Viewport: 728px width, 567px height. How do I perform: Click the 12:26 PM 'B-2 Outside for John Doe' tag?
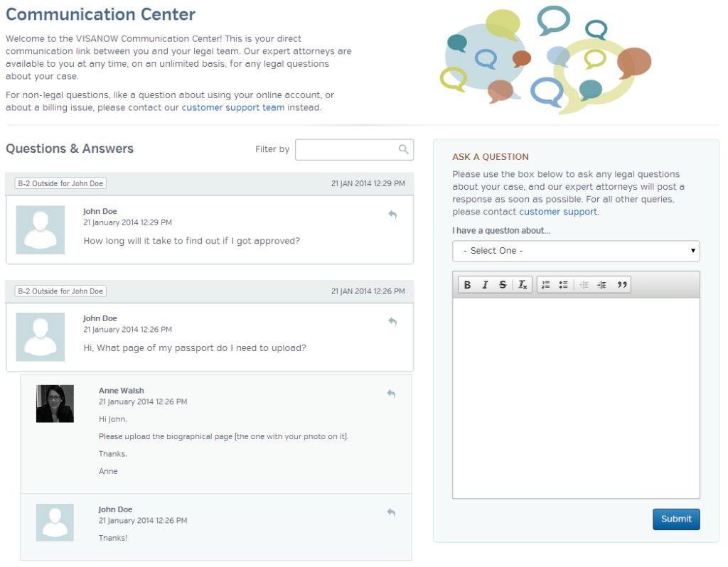tap(60, 291)
